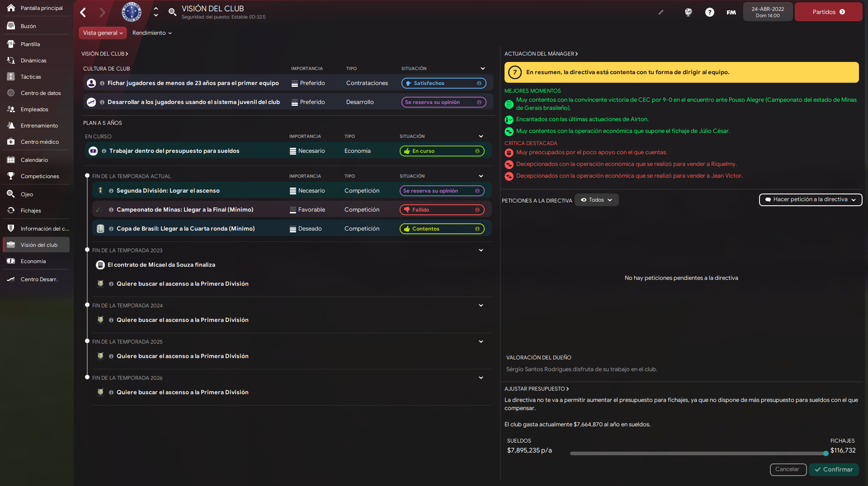Open the Vista general dropdown

pos(103,33)
